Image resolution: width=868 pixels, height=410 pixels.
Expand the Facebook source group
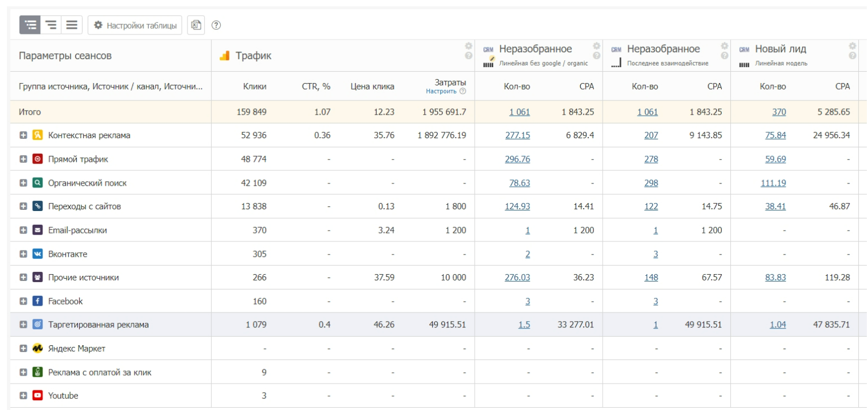coord(24,301)
